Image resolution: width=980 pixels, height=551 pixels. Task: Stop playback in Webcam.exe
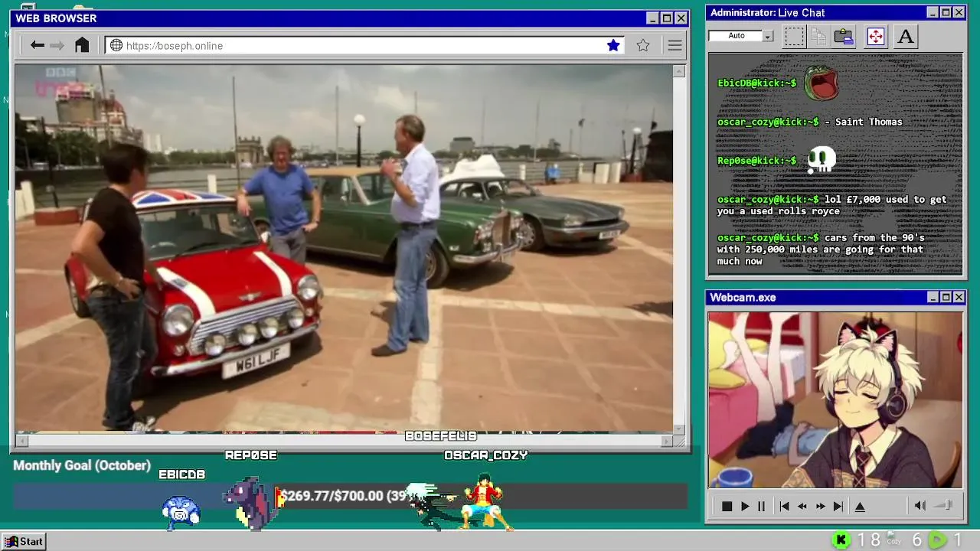point(727,506)
